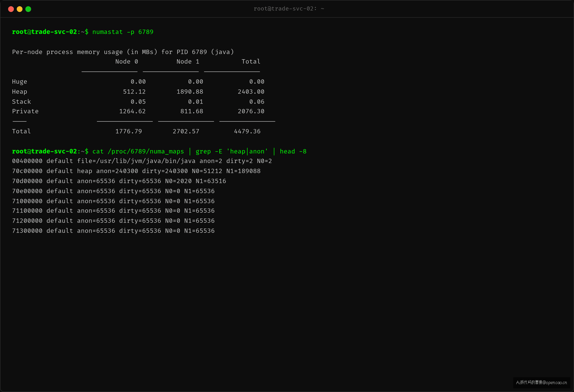
Task: Click N0=2020 in the 70d00000 line
Action: pos(178,181)
